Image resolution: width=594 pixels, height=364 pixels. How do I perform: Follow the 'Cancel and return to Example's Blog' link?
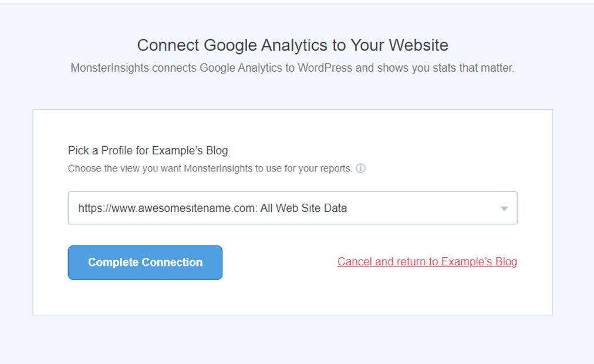click(x=427, y=262)
